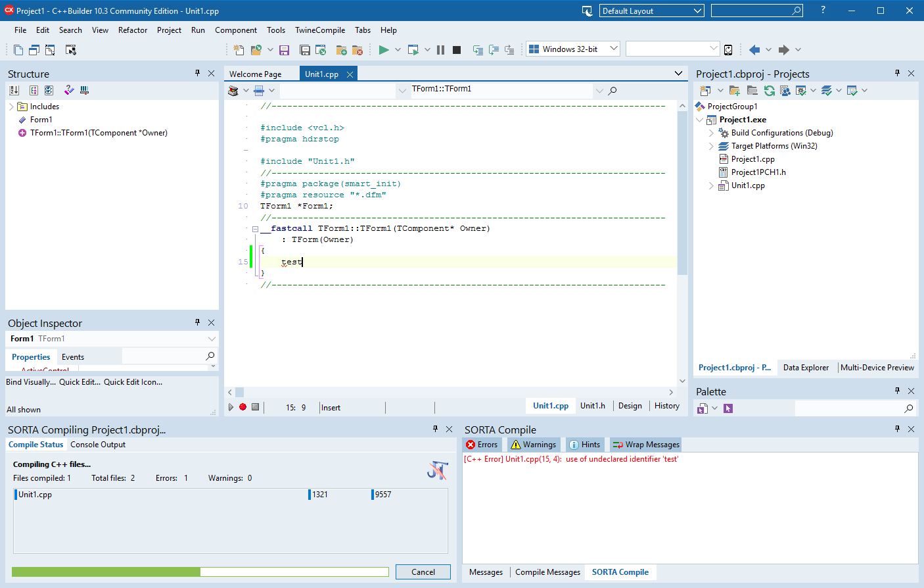Click the Refresh icon in Projects panel
The image size is (924, 588).
pyautogui.click(x=769, y=91)
